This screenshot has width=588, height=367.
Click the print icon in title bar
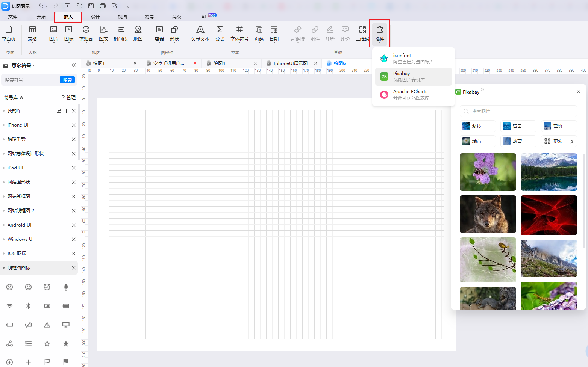103,6
